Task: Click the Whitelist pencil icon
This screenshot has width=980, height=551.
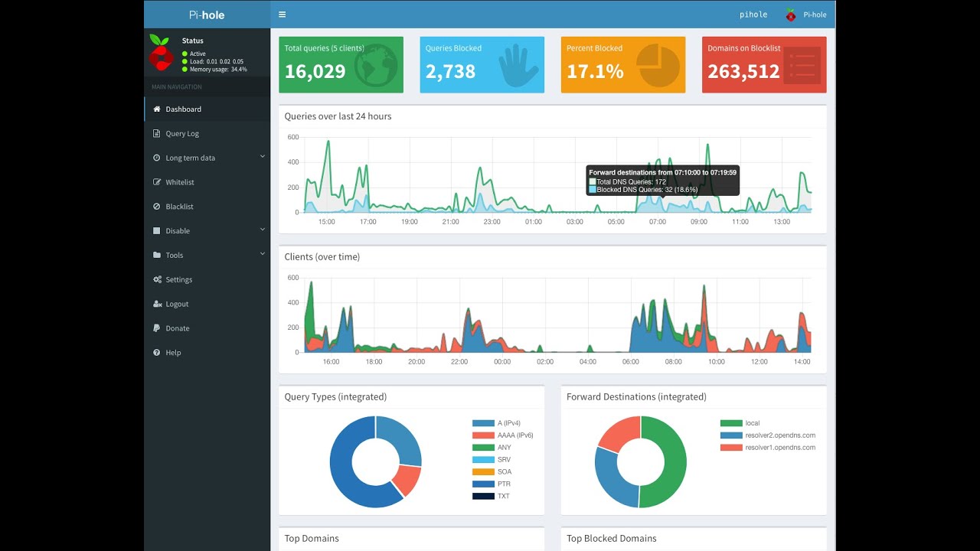Action: click(157, 182)
